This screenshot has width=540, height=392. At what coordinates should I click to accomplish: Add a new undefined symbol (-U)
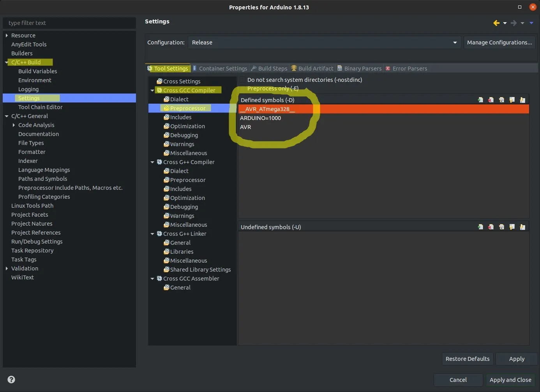point(480,227)
